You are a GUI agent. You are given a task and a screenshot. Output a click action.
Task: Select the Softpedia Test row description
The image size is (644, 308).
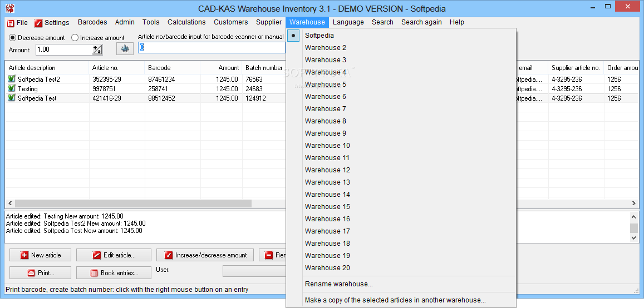click(37, 98)
